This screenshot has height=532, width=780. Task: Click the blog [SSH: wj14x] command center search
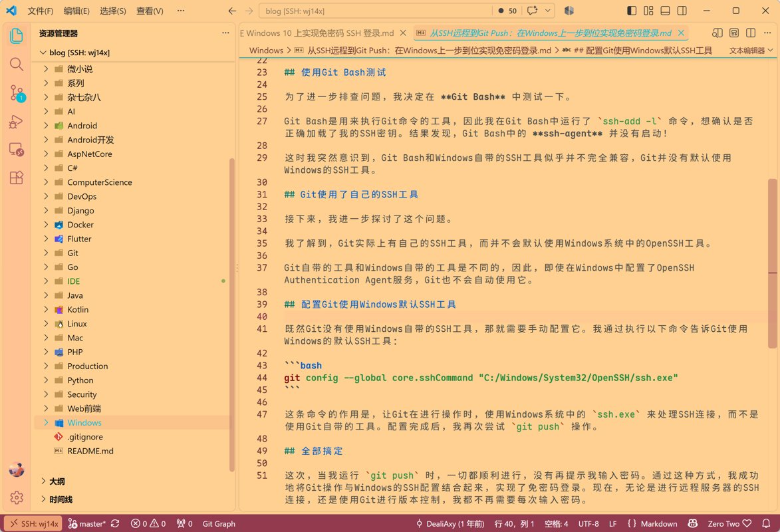tap(376, 11)
